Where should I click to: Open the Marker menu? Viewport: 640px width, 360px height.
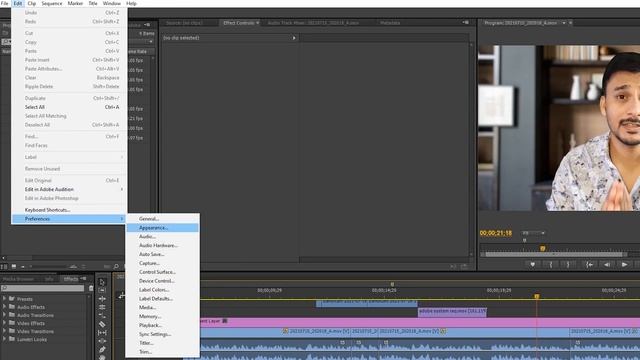pyautogui.click(x=75, y=3)
